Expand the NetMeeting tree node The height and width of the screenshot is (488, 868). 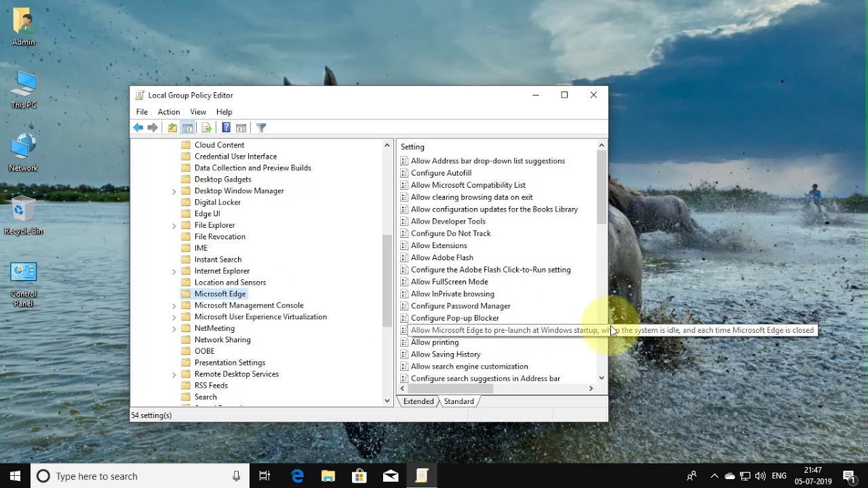174,329
